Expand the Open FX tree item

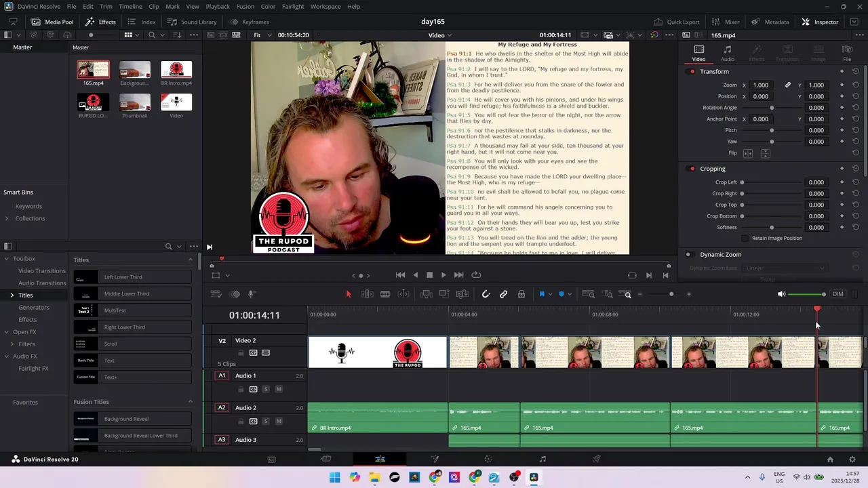point(7,332)
